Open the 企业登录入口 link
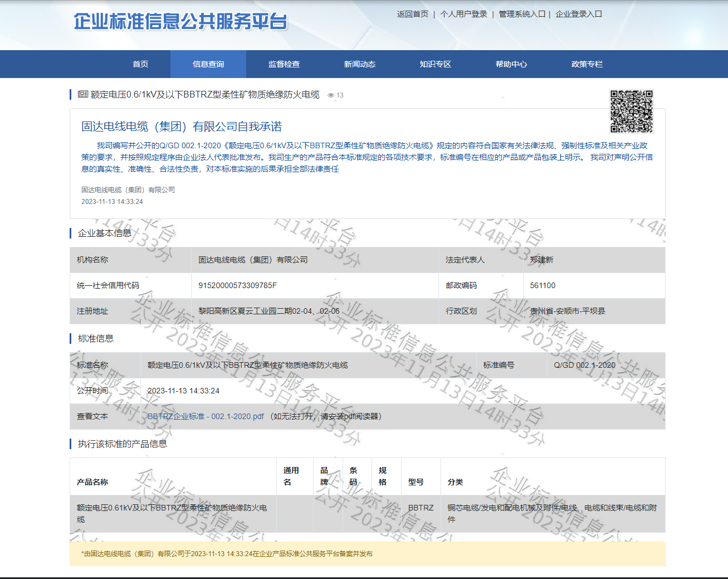 (x=579, y=14)
